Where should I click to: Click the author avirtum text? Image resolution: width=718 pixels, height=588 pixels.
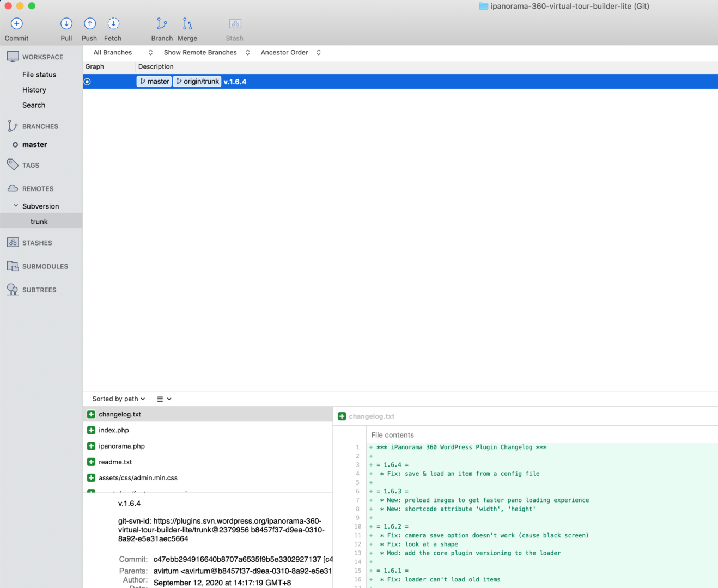pos(242,571)
